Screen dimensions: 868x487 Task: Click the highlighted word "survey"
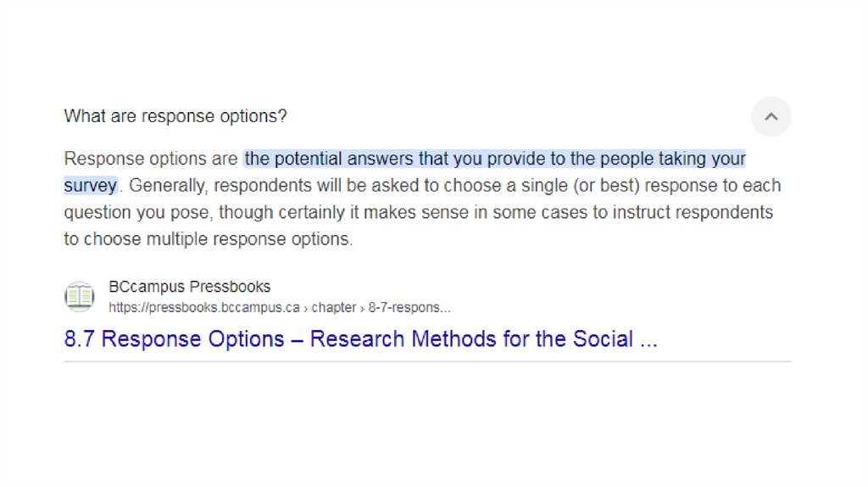tap(90, 185)
